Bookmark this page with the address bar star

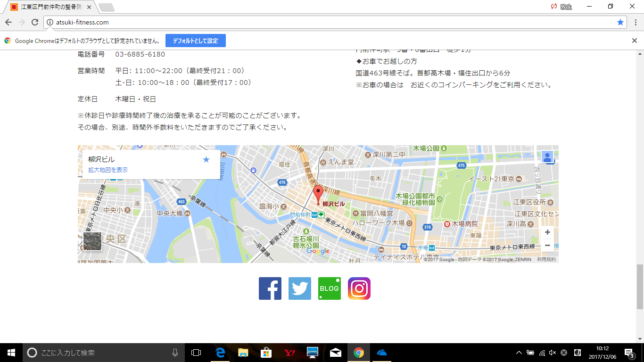click(620, 22)
